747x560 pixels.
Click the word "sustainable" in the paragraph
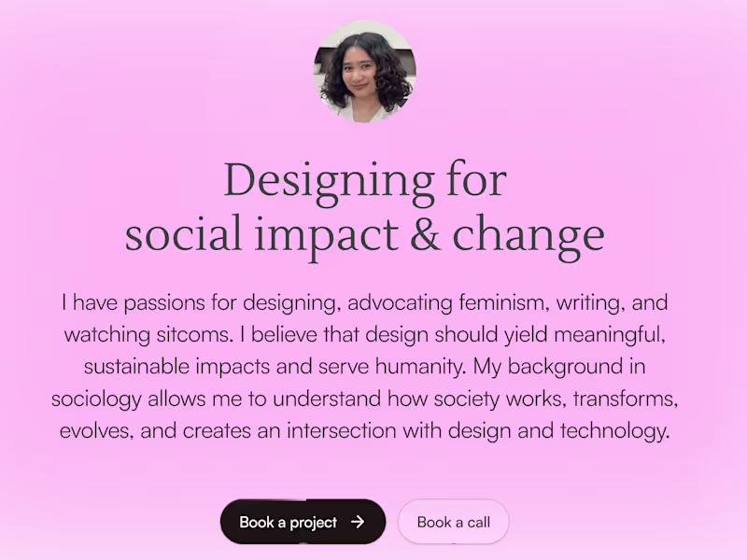136,367
